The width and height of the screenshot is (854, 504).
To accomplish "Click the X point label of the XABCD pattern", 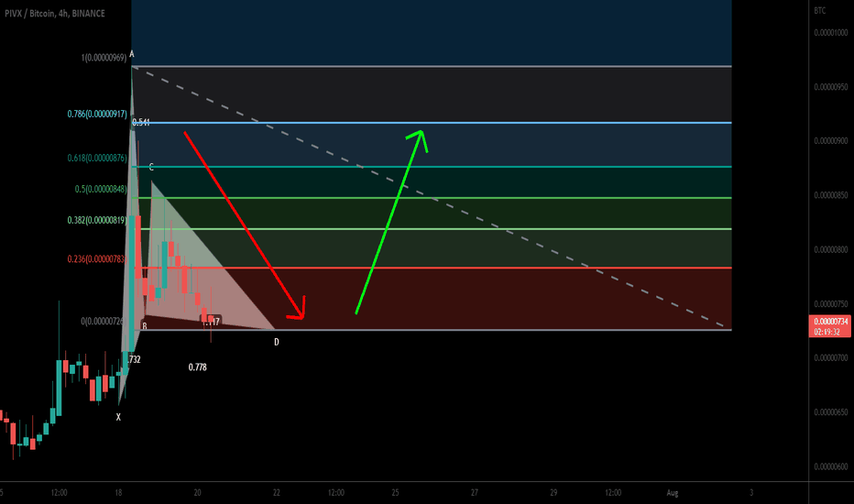I will tap(118, 417).
